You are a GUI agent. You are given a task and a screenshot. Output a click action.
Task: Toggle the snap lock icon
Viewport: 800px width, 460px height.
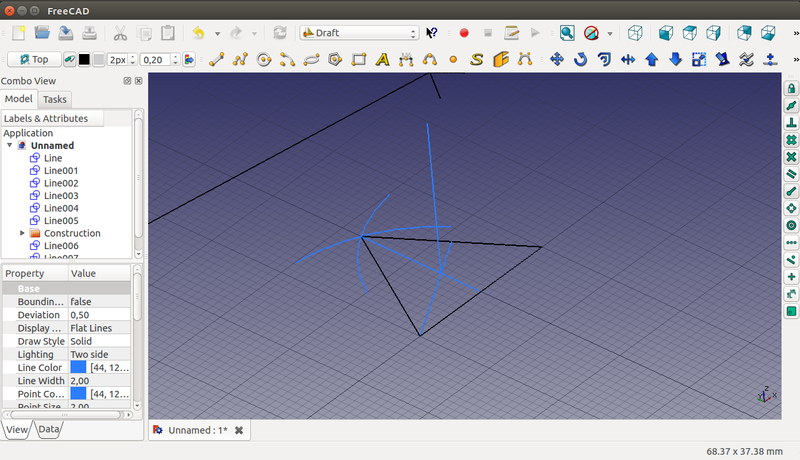[791, 88]
